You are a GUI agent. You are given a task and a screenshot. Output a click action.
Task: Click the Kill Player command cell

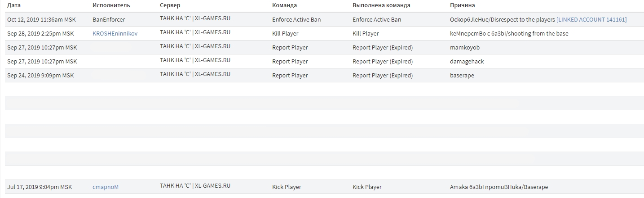[x=285, y=34]
